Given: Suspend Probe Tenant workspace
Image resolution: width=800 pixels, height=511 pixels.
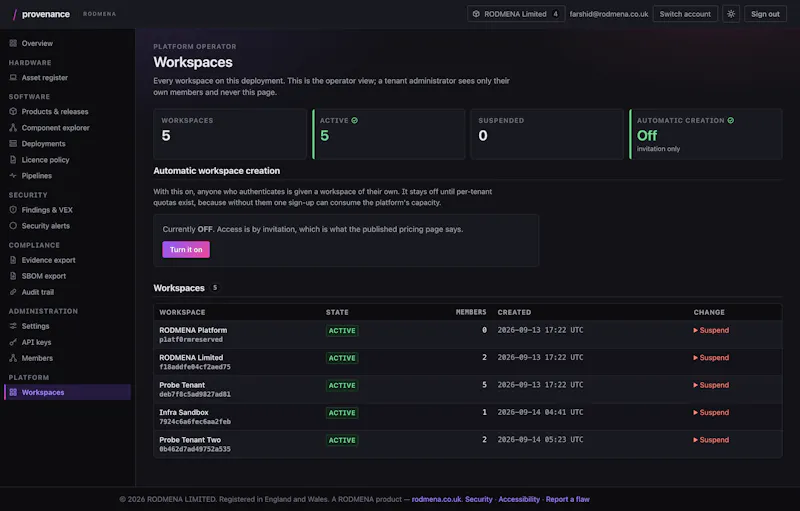Looking at the screenshot, I should [711, 385].
